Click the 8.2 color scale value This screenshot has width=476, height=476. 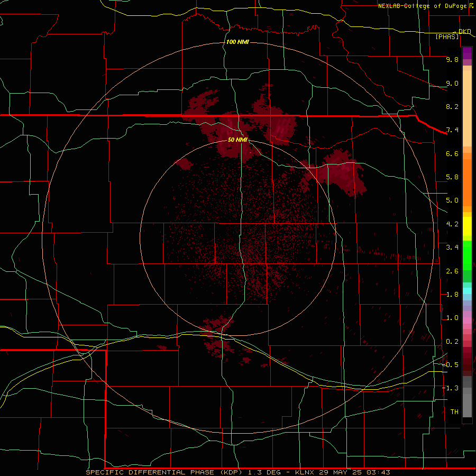tap(452, 106)
